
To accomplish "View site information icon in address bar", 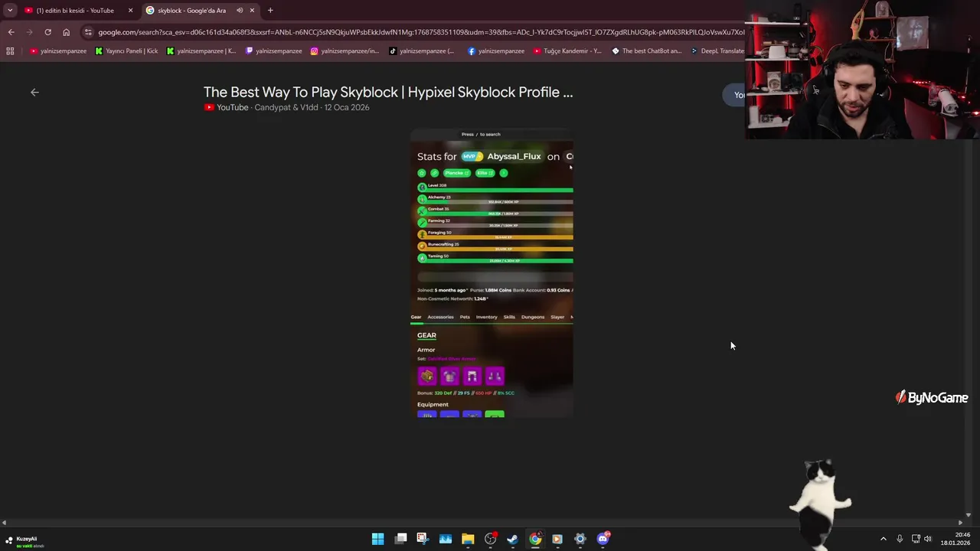I will point(88,32).
